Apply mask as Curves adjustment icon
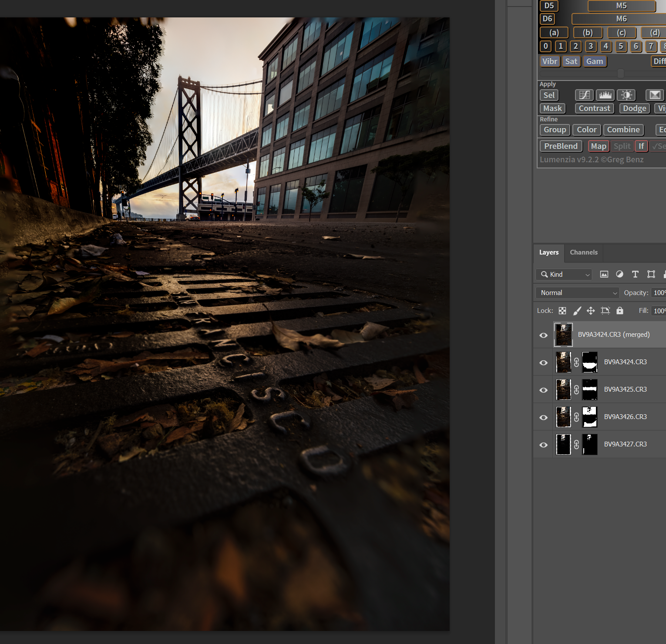This screenshot has height=644, width=666. [x=584, y=95]
